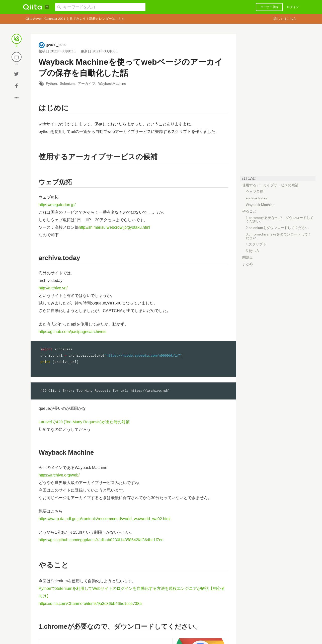Click the ウェブ魚拓 article heading
This screenshot has width=322, height=644.
tap(55, 182)
